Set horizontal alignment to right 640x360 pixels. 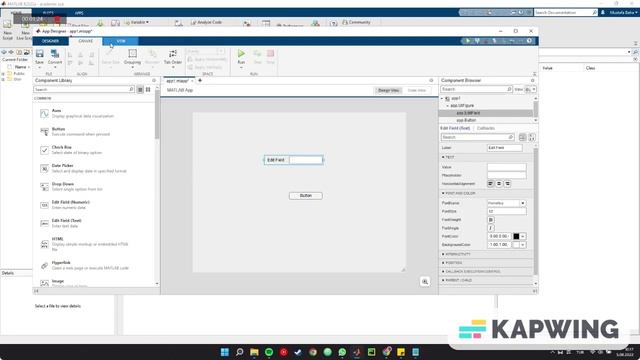[x=507, y=184]
